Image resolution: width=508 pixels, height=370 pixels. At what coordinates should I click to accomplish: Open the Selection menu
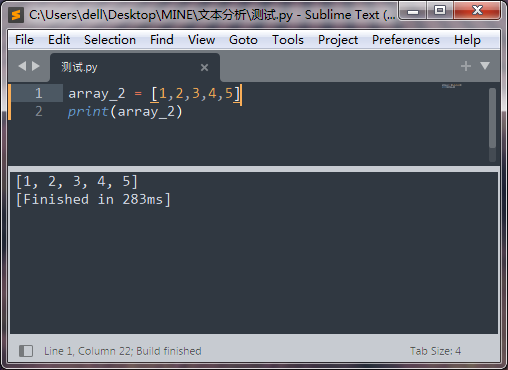point(110,40)
